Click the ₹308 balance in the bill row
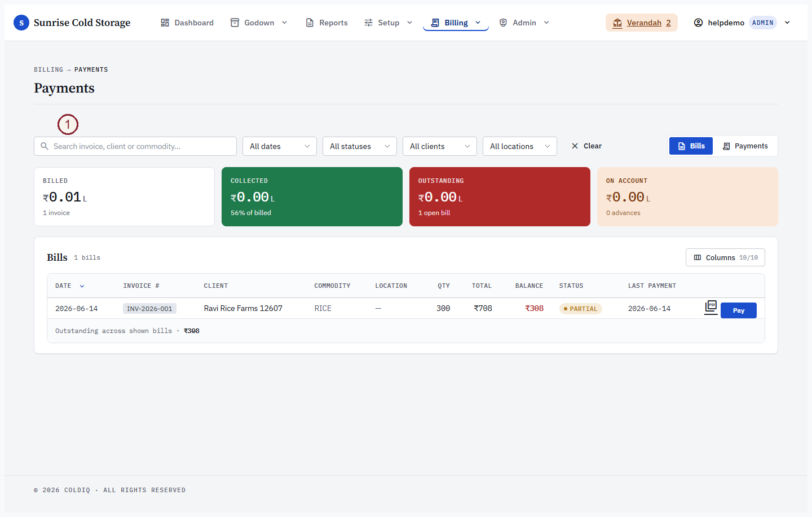 click(534, 308)
